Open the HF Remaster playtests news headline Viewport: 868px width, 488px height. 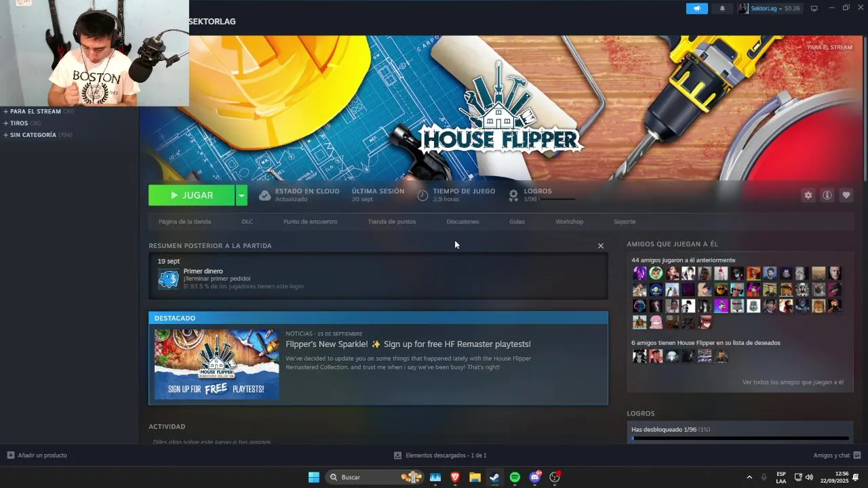tap(408, 344)
